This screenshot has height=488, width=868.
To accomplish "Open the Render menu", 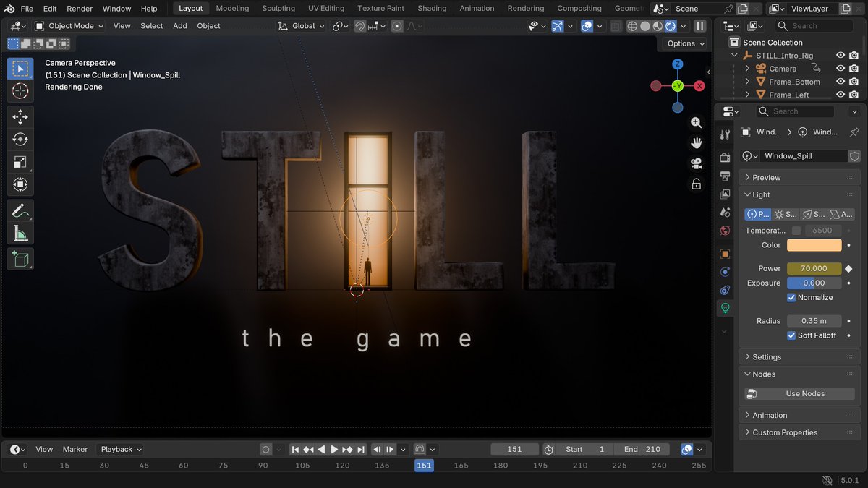I will pos(80,9).
